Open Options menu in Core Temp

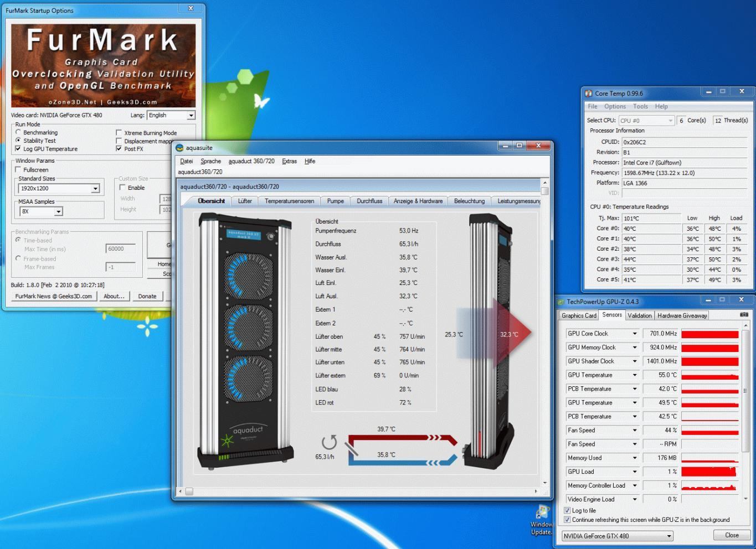tap(615, 106)
